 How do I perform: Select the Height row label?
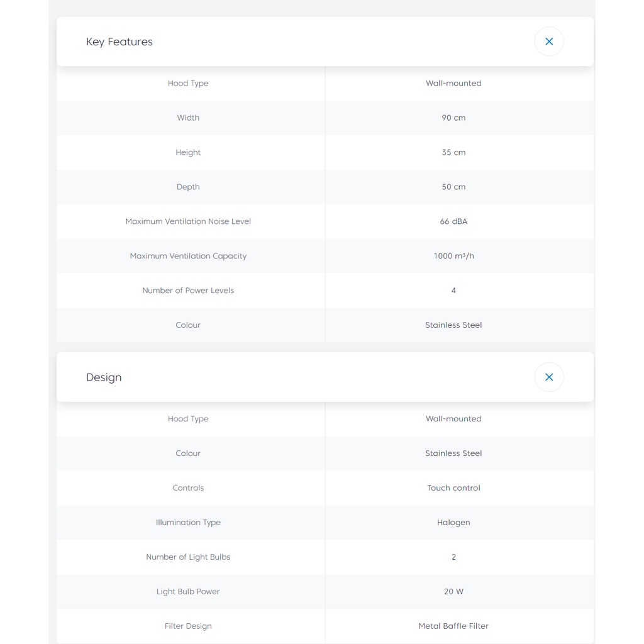coord(188,152)
